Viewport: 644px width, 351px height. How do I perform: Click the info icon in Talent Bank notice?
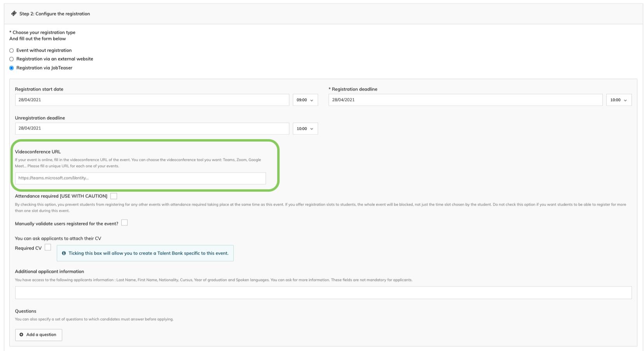pyautogui.click(x=64, y=253)
